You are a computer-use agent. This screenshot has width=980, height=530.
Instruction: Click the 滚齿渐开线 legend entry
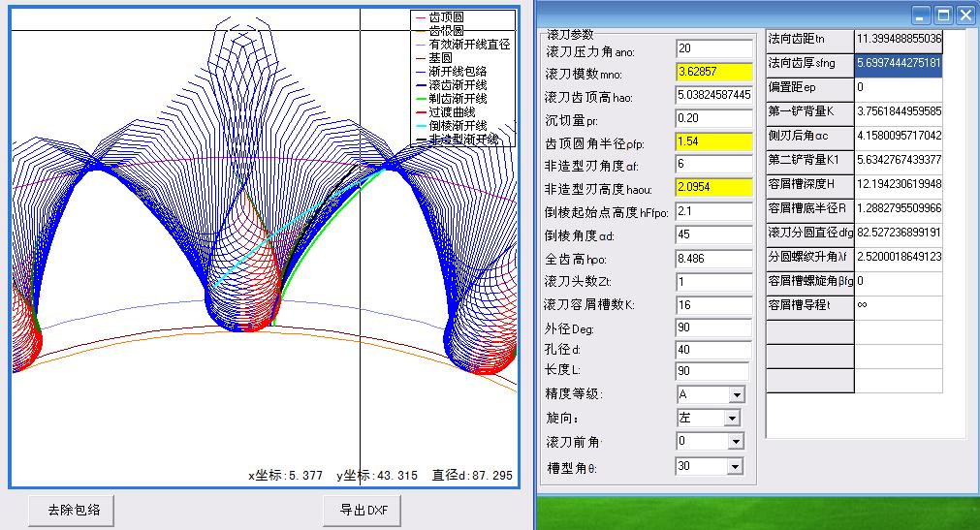[x=452, y=85]
